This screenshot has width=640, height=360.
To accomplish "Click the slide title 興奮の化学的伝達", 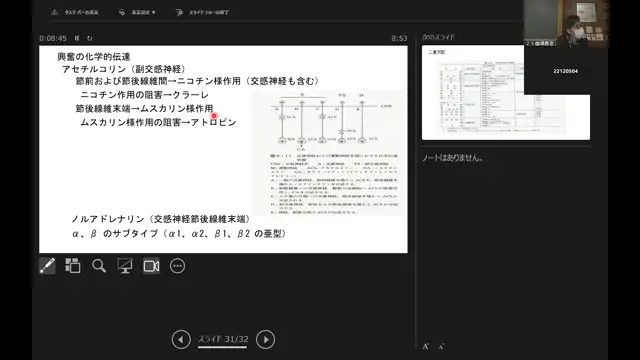I will 93,57.
